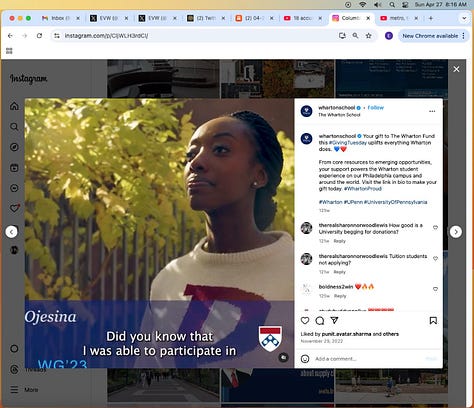Bookmark this page with star icon
This screenshot has height=408, width=474.
[x=368, y=36]
